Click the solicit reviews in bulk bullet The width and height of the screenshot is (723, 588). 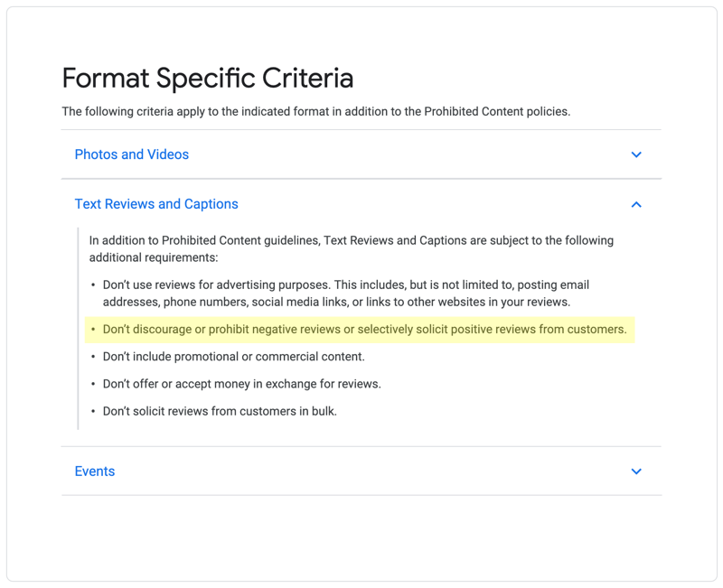tap(220, 411)
